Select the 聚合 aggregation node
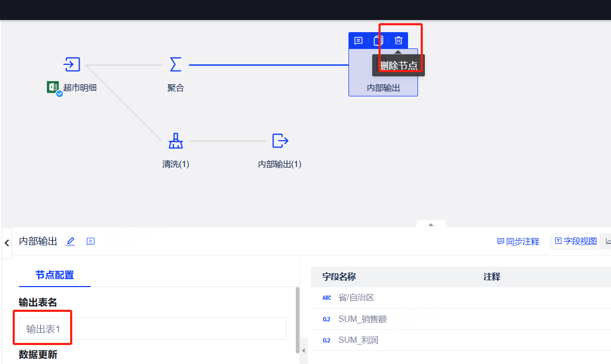This screenshot has width=611, height=364. [176, 65]
